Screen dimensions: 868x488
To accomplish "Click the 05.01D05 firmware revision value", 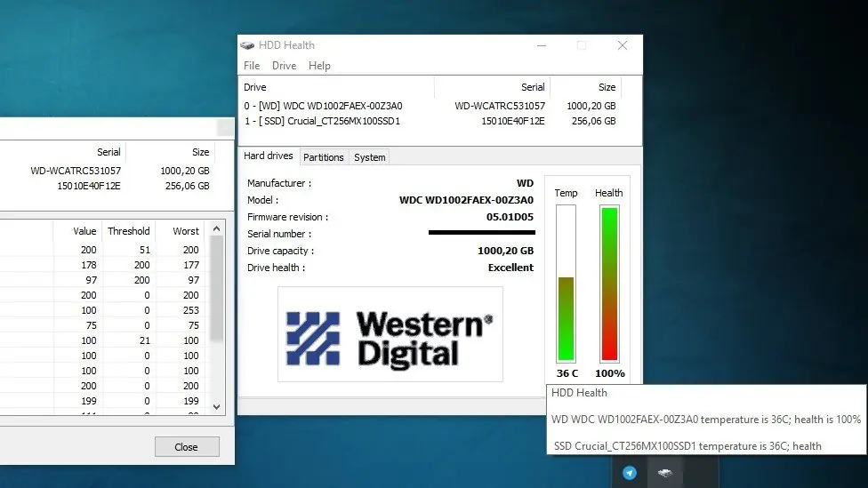I will pos(510,217).
